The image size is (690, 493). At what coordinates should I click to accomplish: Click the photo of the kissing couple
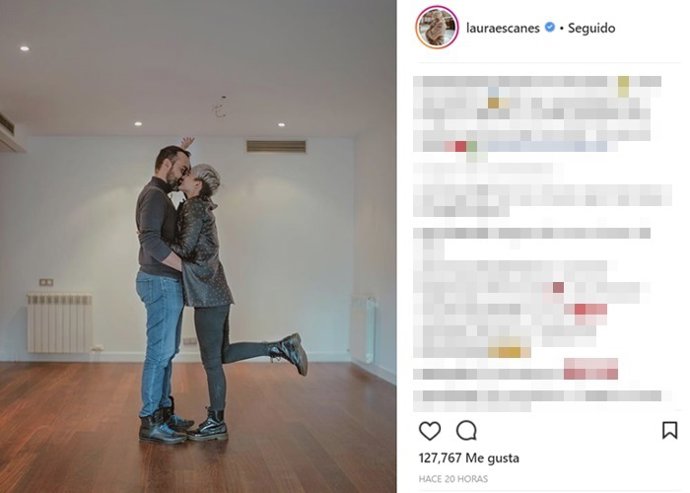pyautogui.click(x=198, y=246)
